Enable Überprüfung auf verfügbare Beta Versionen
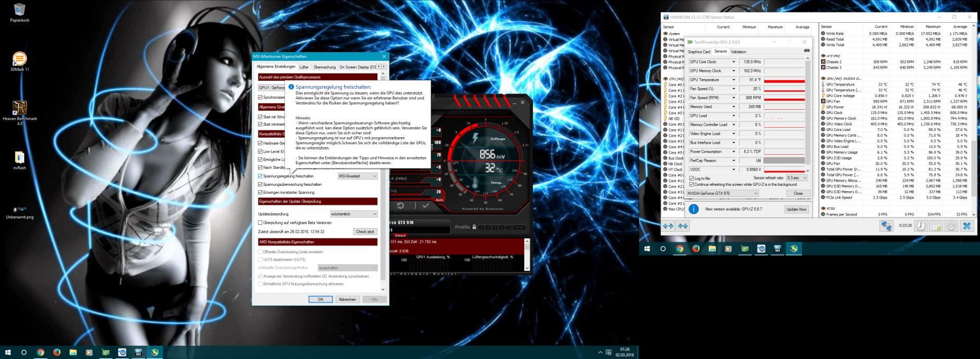This screenshot has width=980, height=359. click(x=260, y=223)
